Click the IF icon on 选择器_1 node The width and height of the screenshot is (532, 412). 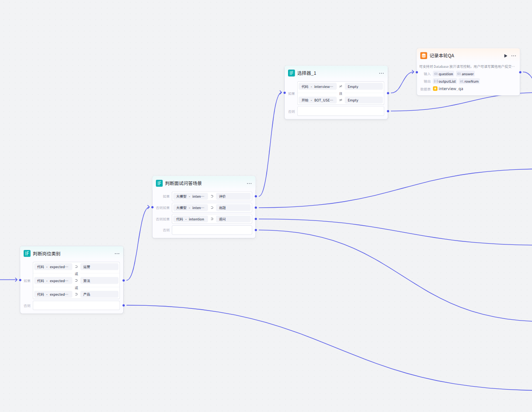click(292, 73)
